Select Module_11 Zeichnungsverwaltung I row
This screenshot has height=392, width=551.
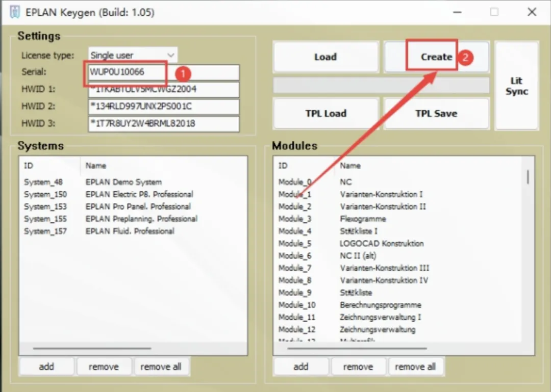point(398,317)
